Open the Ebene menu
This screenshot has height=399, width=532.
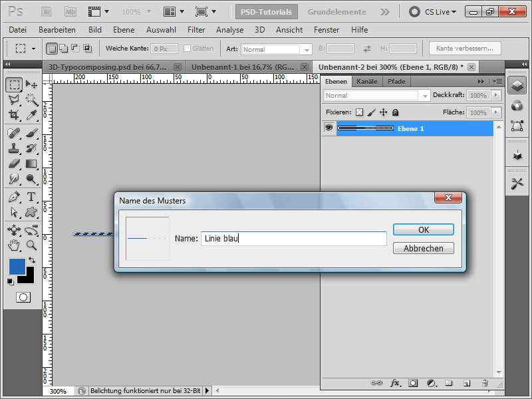pyautogui.click(x=124, y=30)
